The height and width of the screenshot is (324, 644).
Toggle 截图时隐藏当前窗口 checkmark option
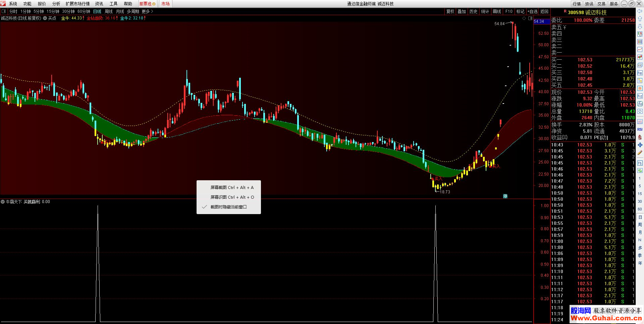pos(228,207)
